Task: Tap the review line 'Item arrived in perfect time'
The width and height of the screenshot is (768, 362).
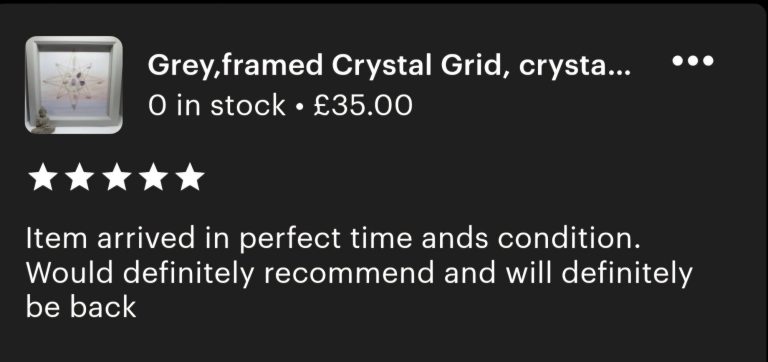Action: coord(218,239)
